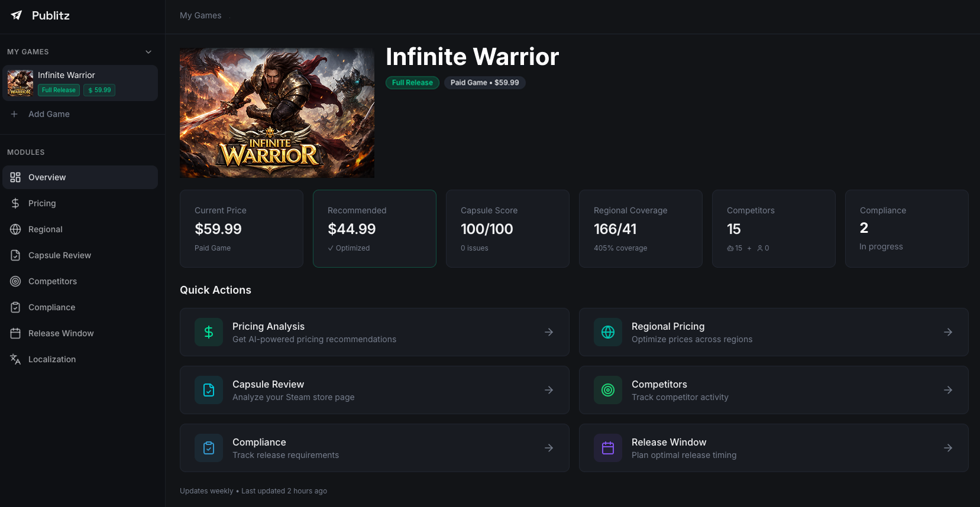Click the Infinite Warrior cover art image
980x507 pixels.
coord(277,113)
